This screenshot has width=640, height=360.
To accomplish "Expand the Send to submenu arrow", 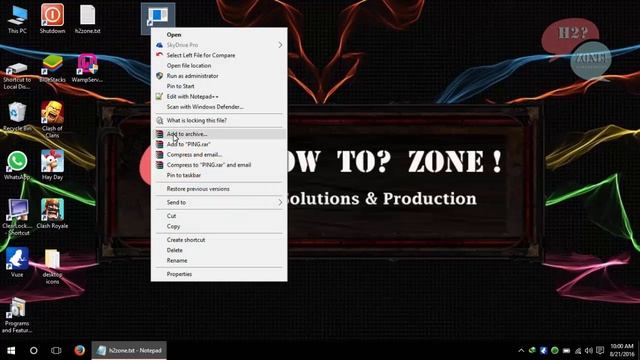I will click(280, 202).
